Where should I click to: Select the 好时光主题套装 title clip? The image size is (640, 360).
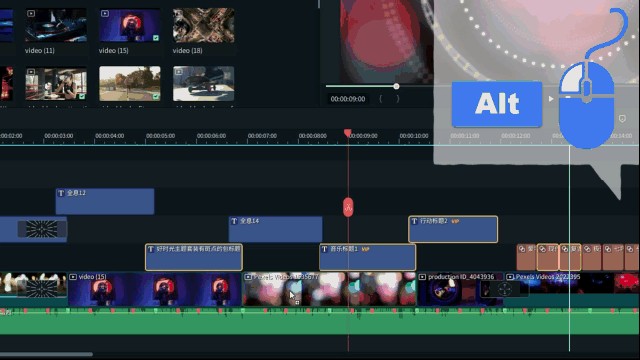(x=194, y=257)
